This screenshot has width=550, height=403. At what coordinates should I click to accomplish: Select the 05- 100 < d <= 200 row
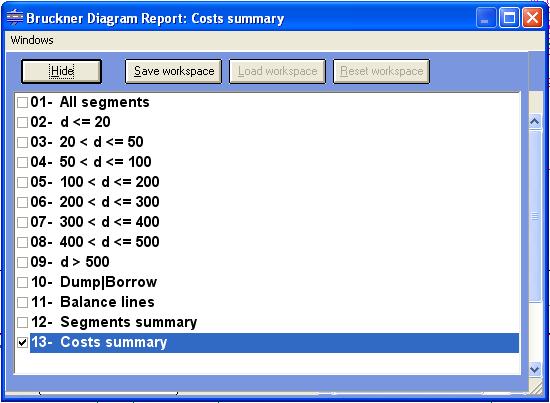click(95, 182)
